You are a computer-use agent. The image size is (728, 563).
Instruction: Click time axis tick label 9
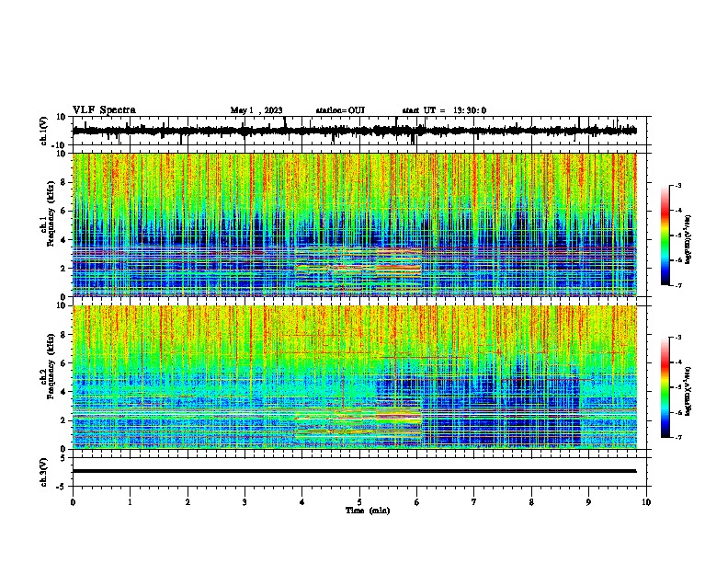pos(588,502)
